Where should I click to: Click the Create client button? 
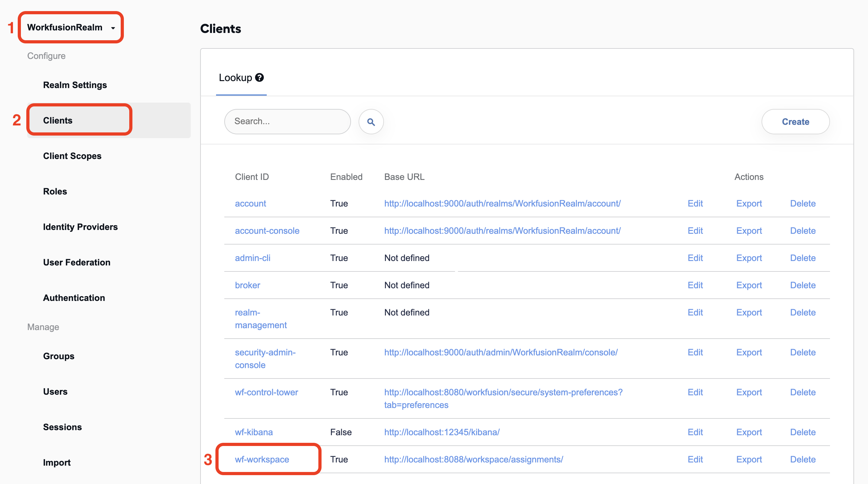(x=795, y=122)
